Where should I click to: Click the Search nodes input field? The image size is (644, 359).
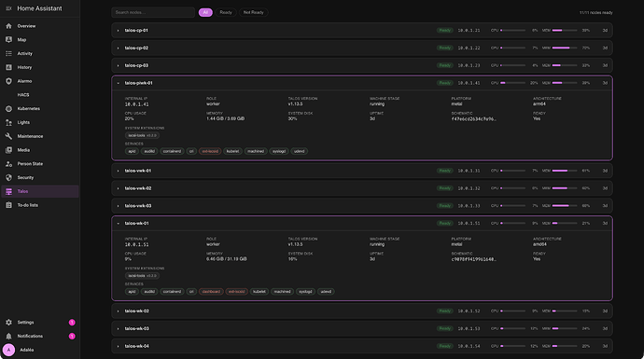(153, 12)
